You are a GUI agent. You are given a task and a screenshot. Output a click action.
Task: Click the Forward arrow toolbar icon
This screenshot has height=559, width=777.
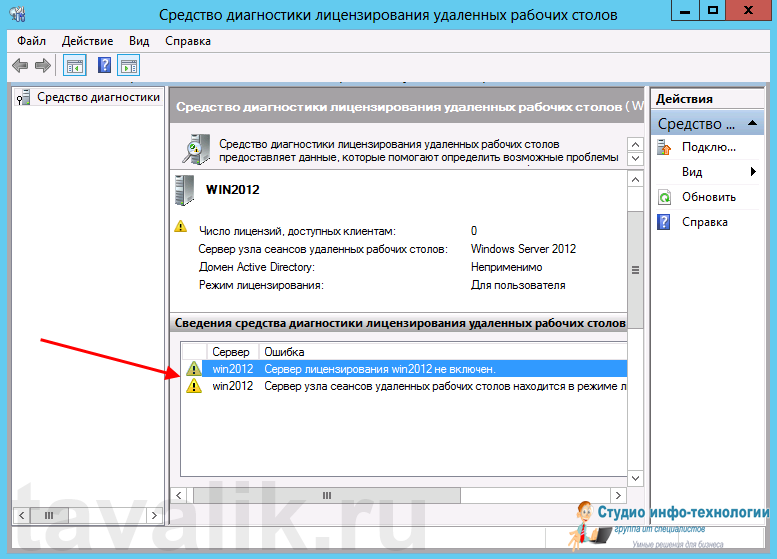click(42, 66)
